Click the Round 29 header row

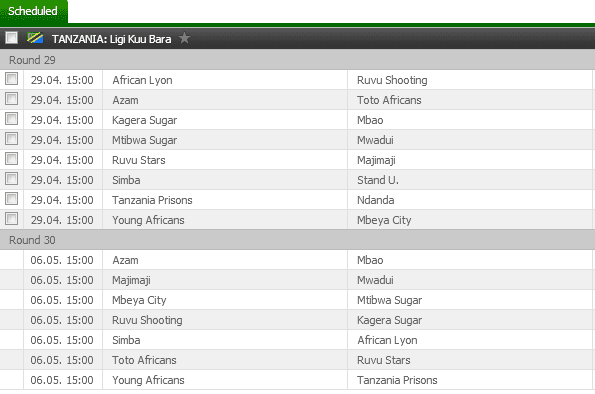pos(298,60)
